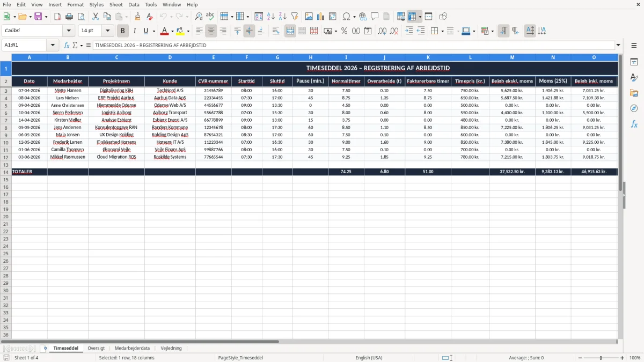The width and height of the screenshot is (644, 362).
Task: Click the Split Window icon
Action: 428,17
